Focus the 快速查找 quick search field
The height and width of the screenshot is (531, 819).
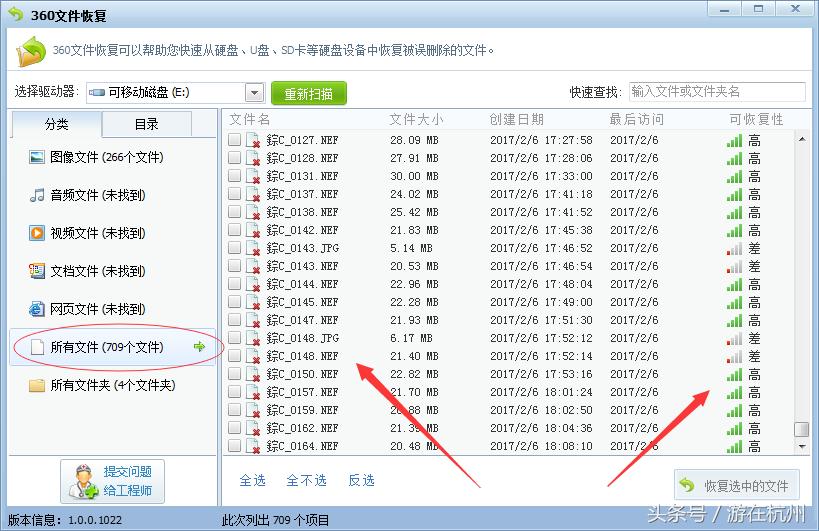coord(717,92)
